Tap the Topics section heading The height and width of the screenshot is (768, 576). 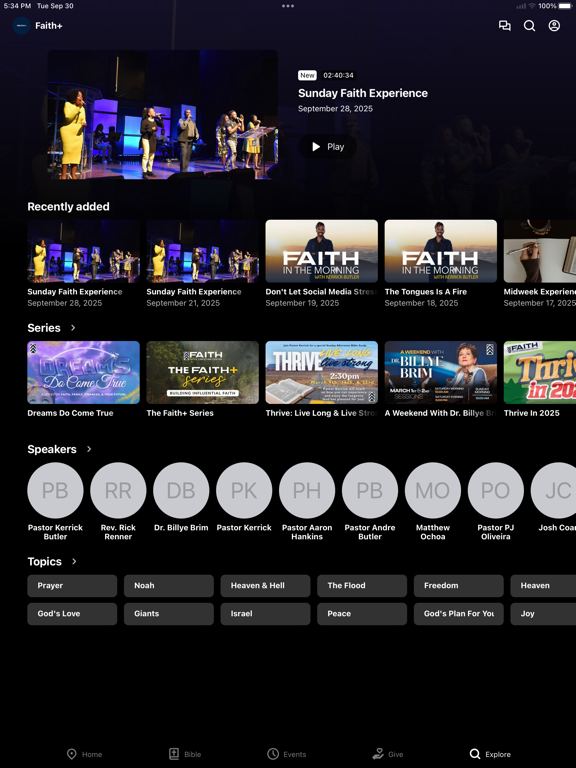[x=45, y=561]
